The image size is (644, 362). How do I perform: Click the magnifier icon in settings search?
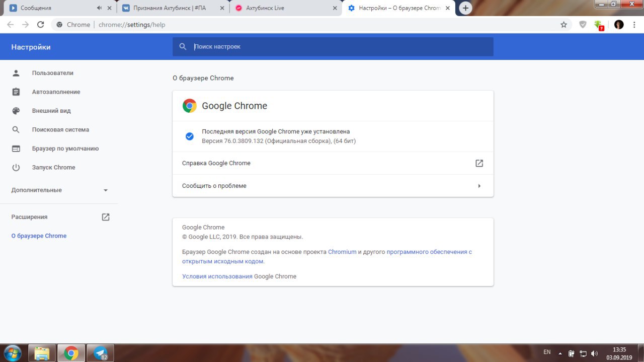tap(183, 47)
